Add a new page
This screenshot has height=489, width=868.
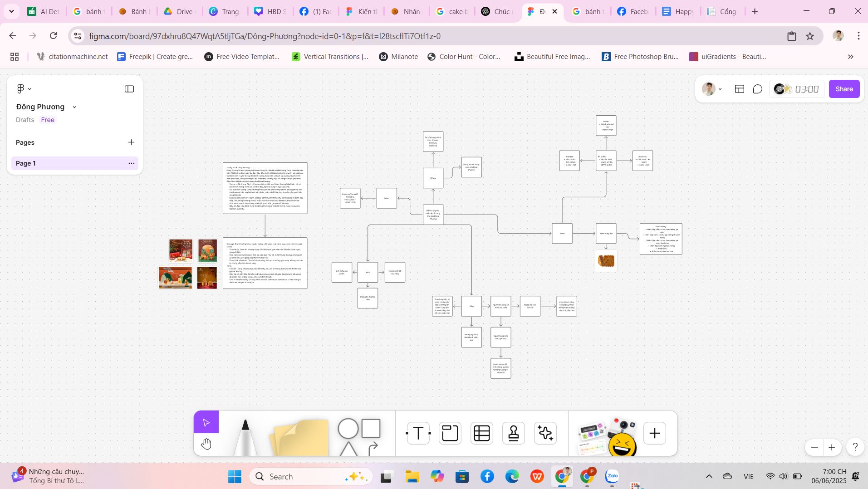pos(131,142)
